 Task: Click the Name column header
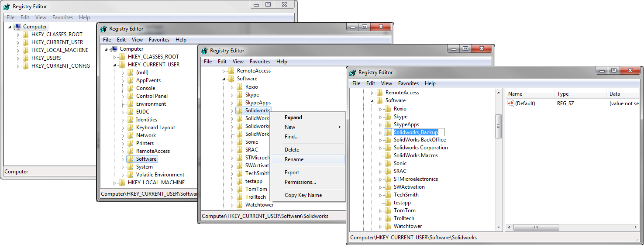(x=530, y=94)
